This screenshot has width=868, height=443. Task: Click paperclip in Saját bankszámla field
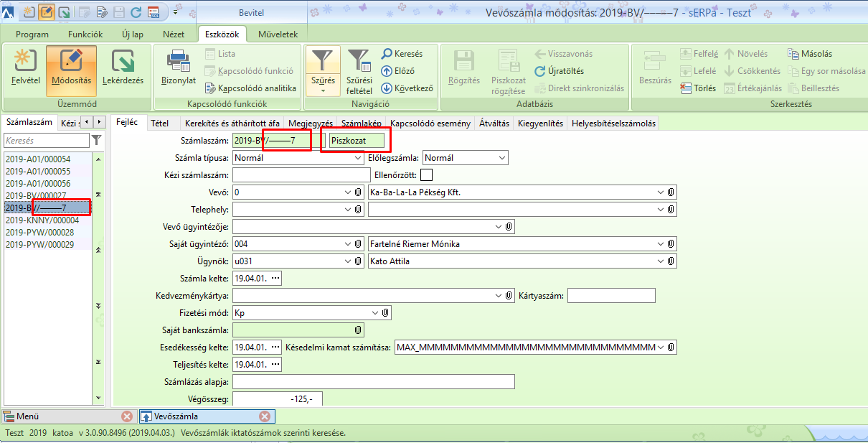point(359,330)
